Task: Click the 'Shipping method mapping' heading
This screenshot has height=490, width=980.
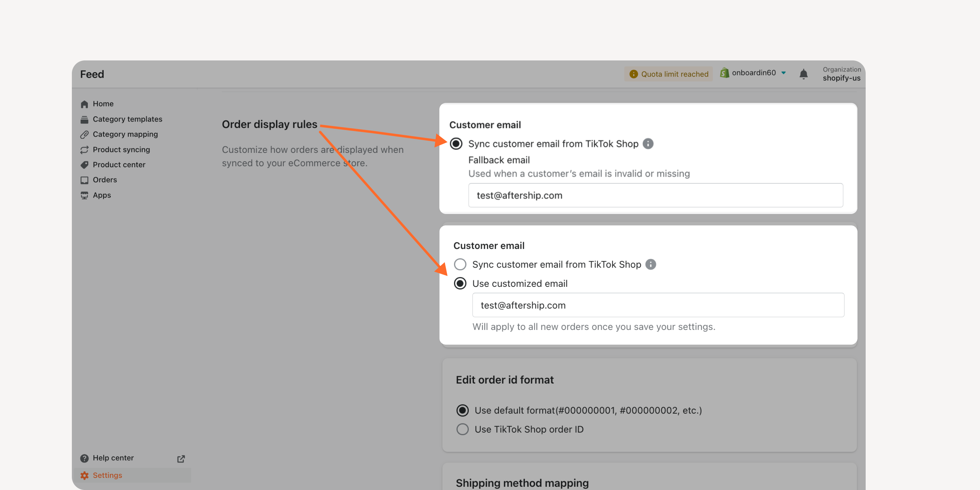Action: [522, 483]
